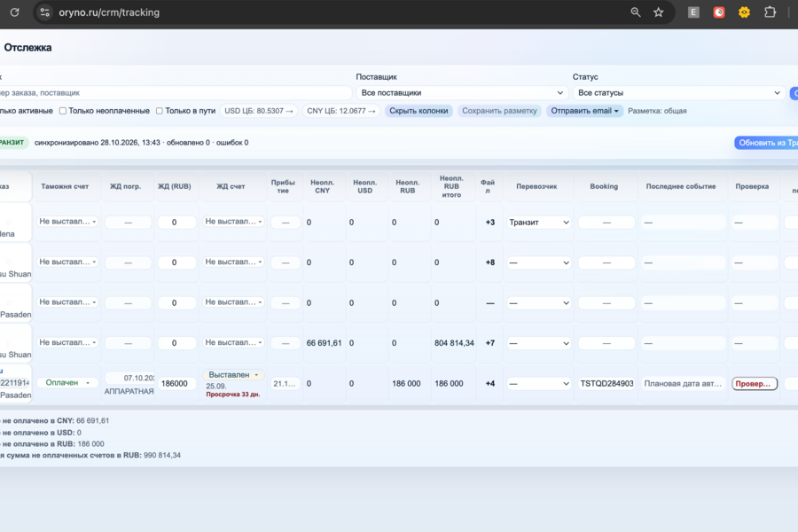Open the Все поставщики supplier dropdown

[462, 92]
